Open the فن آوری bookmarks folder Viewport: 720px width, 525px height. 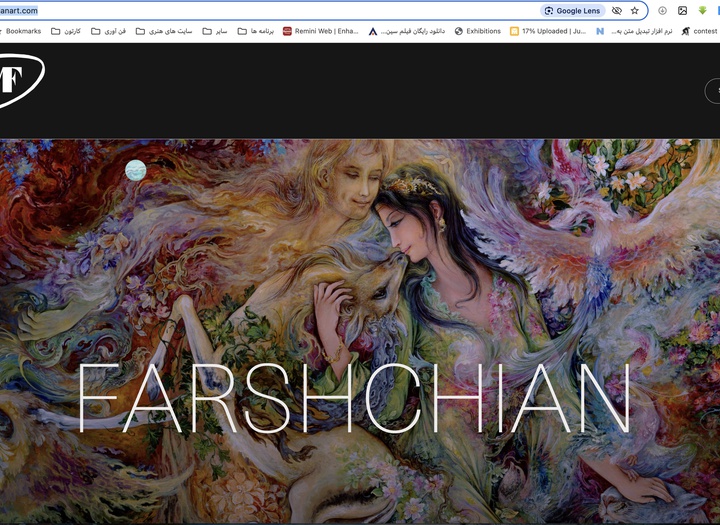108,31
